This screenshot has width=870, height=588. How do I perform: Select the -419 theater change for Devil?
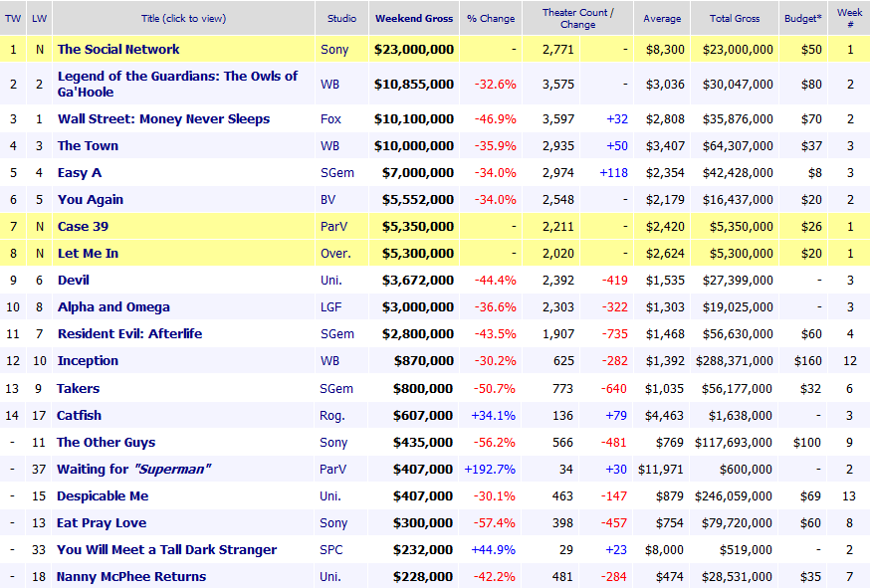pyautogui.click(x=615, y=281)
